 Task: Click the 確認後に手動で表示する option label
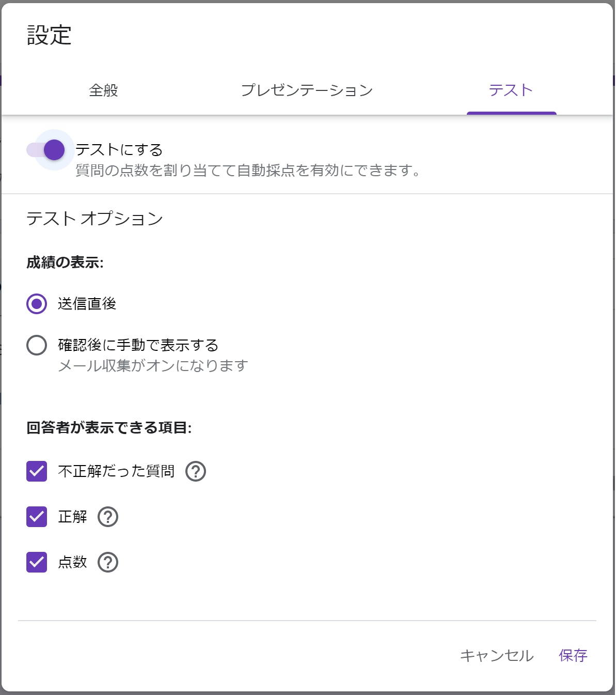pos(138,345)
